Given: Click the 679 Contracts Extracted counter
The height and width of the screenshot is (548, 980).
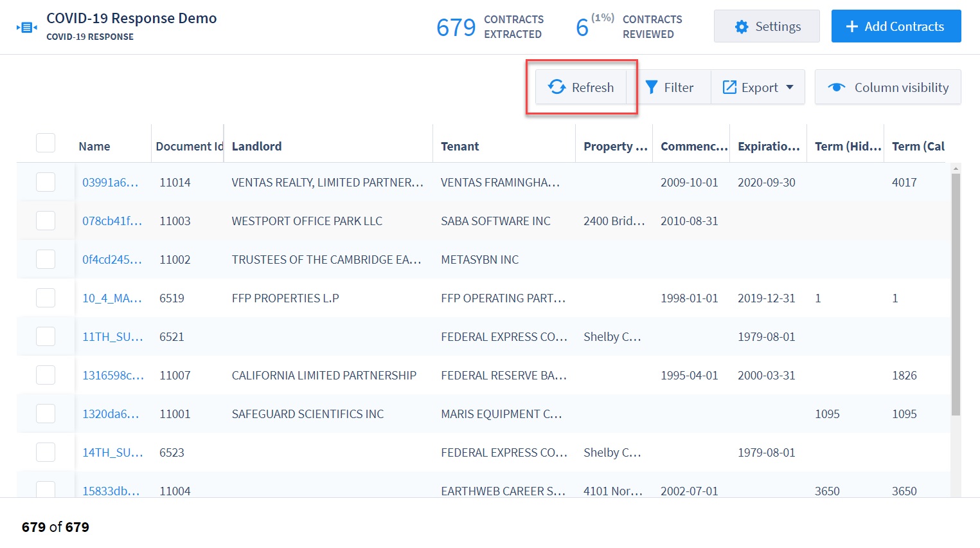Looking at the screenshot, I should [x=490, y=26].
